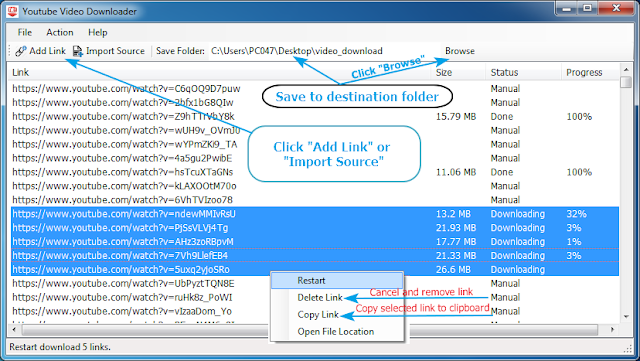Select the link ending in vIzaaDom_Yo
Image resolution: width=640 pixels, height=361 pixels.
pyautogui.click(x=122, y=311)
